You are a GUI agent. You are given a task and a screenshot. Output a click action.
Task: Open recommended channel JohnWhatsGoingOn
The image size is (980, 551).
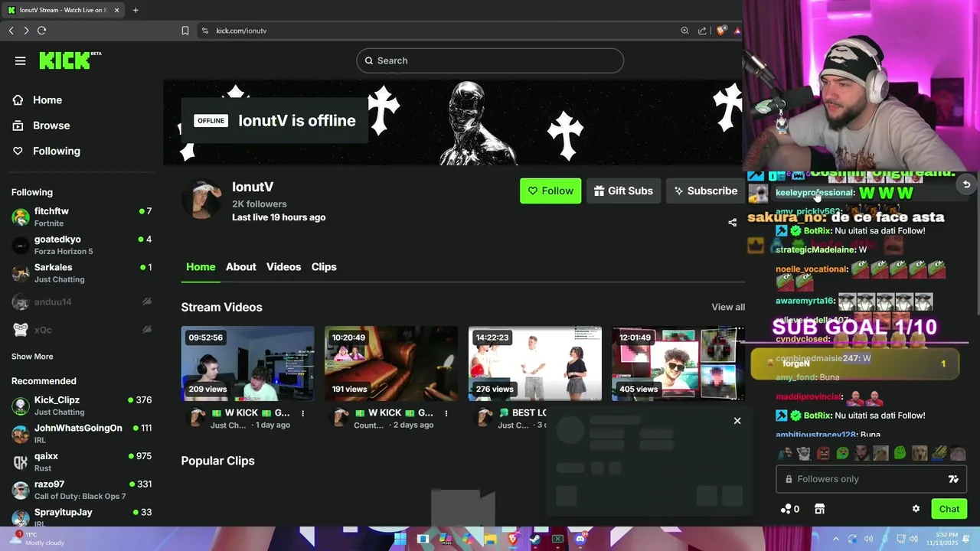pos(81,434)
